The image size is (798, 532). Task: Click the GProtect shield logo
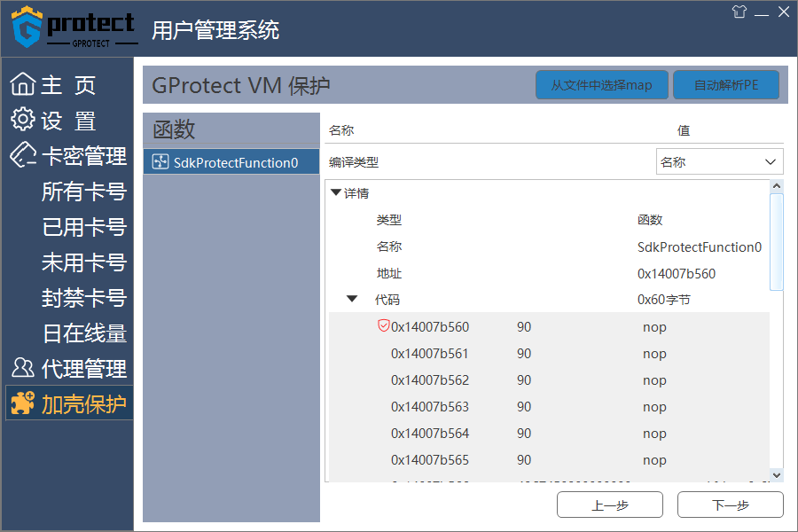point(27,27)
